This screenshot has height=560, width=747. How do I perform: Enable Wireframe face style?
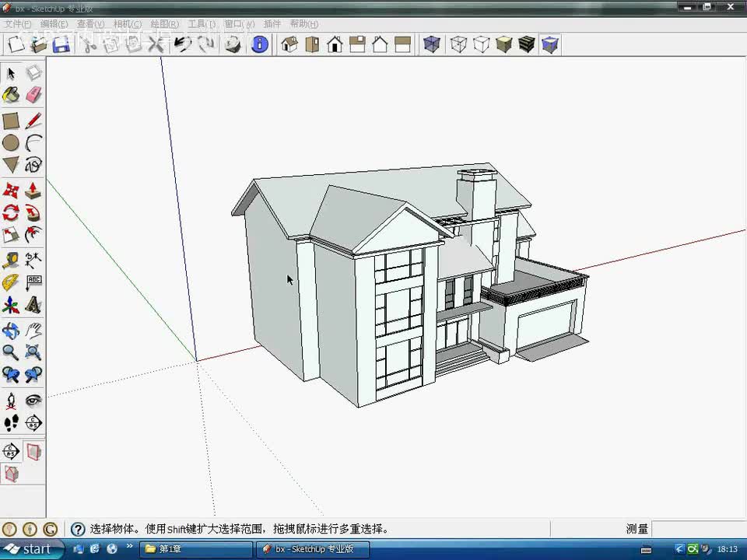[459, 44]
